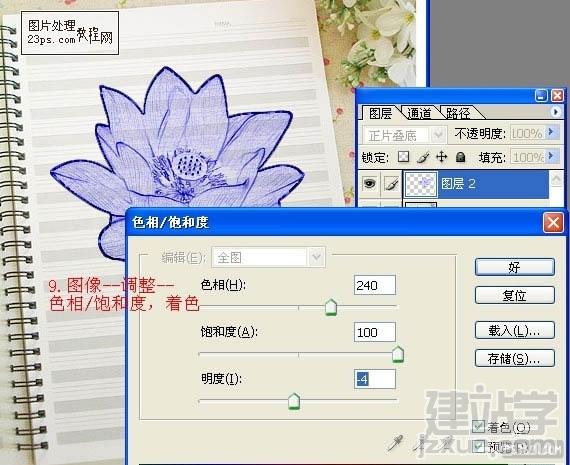
Task: Select the eyedropper tool in the Hue/Saturation dialog
Action: tap(396, 443)
